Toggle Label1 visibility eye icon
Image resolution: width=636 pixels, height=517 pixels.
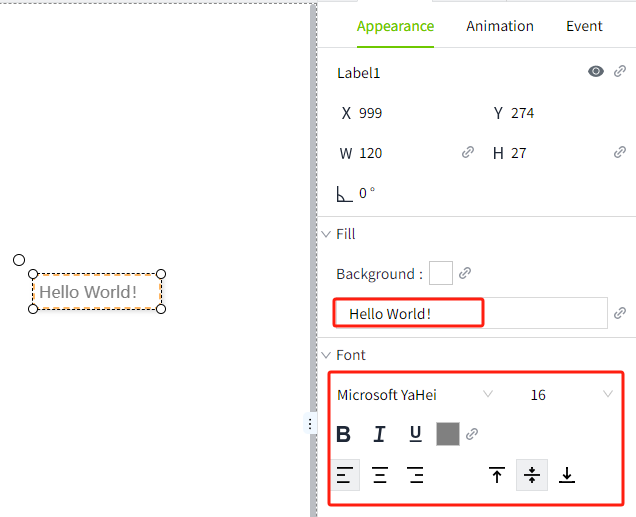click(x=596, y=72)
